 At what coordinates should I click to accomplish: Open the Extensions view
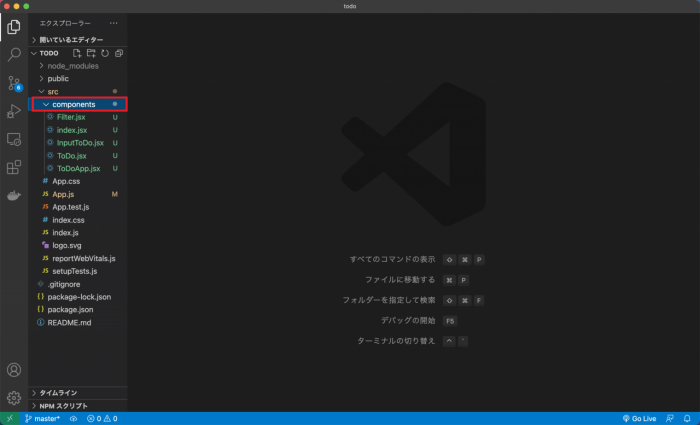pyautogui.click(x=14, y=167)
